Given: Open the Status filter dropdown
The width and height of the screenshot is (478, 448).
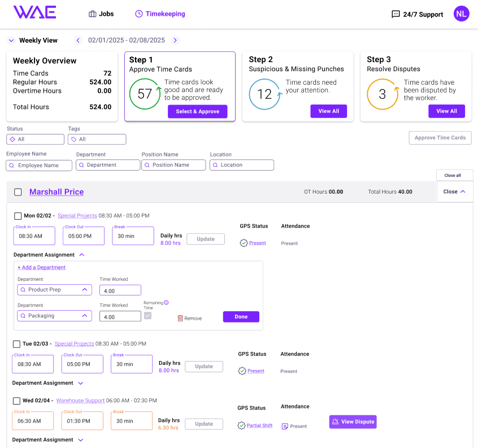Looking at the screenshot, I should (x=36, y=139).
